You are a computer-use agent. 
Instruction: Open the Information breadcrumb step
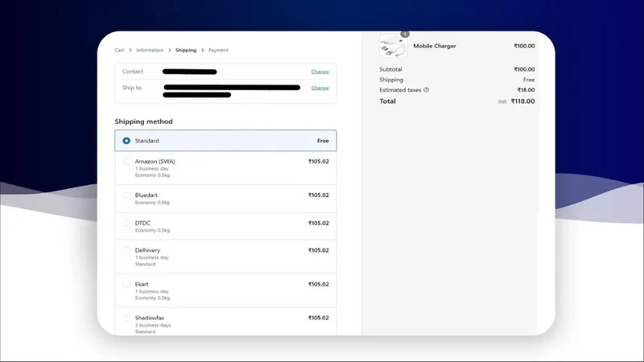(150, 50)
